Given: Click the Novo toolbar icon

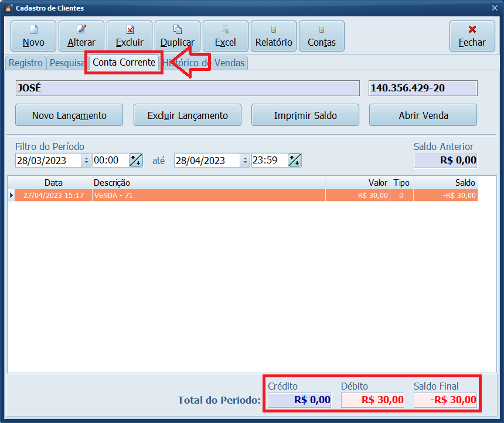Looking at the screenshot, I should (x=33, y=30).
